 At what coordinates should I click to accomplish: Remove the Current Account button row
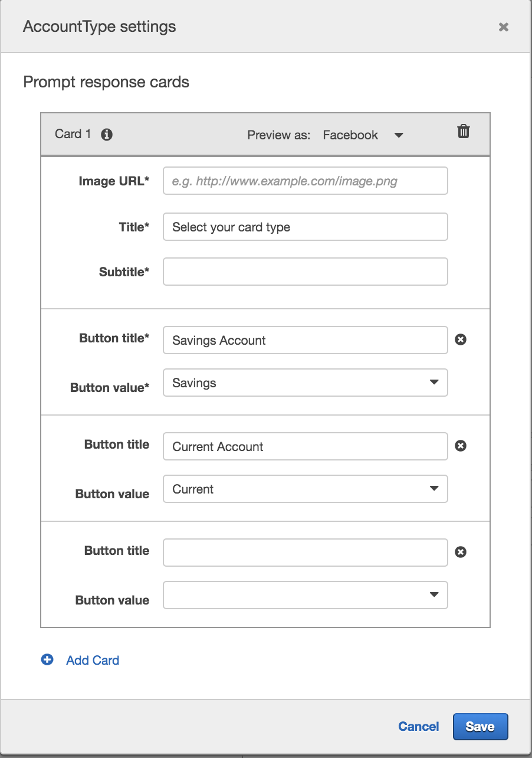(x=461, y=446)
